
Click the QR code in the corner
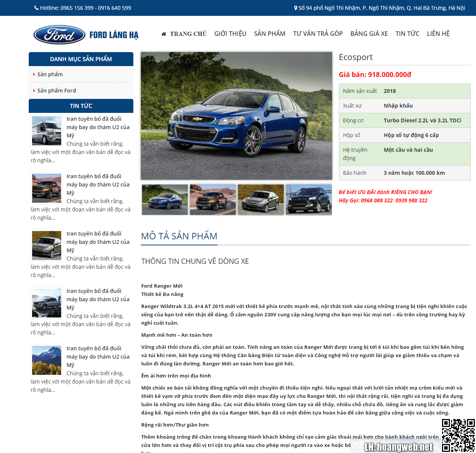[458, 435]
